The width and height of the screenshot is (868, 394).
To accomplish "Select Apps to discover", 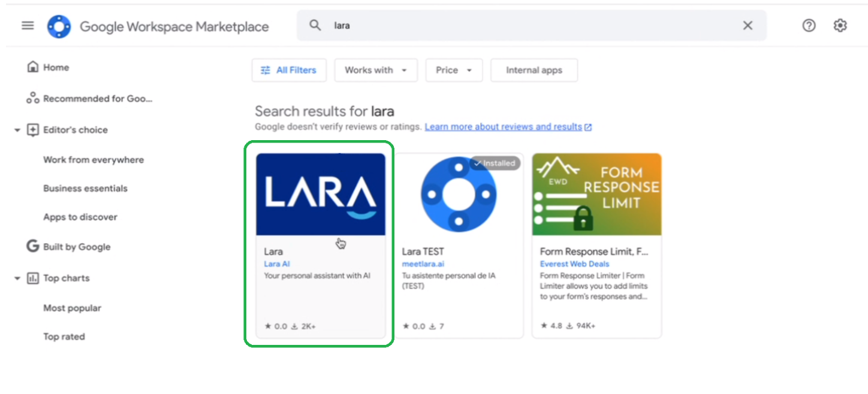I will [x=80, y=217].
